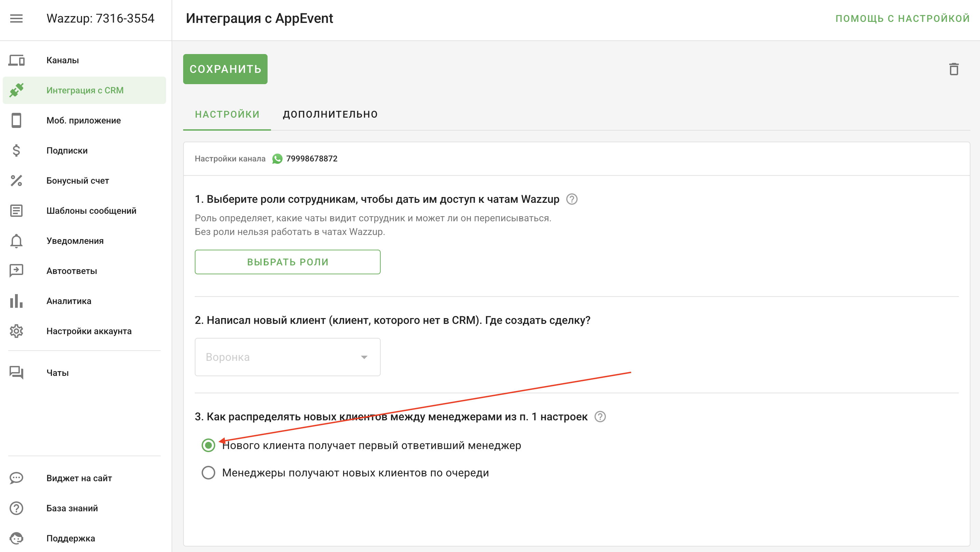980x552 pixels.
Task: Click the help icon beside question 3
Action: 600,417
